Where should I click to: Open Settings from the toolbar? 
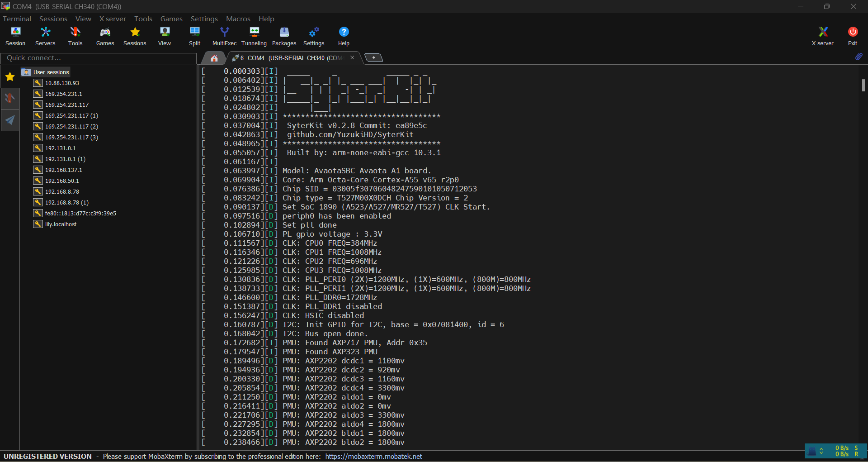tap(314, 36)
